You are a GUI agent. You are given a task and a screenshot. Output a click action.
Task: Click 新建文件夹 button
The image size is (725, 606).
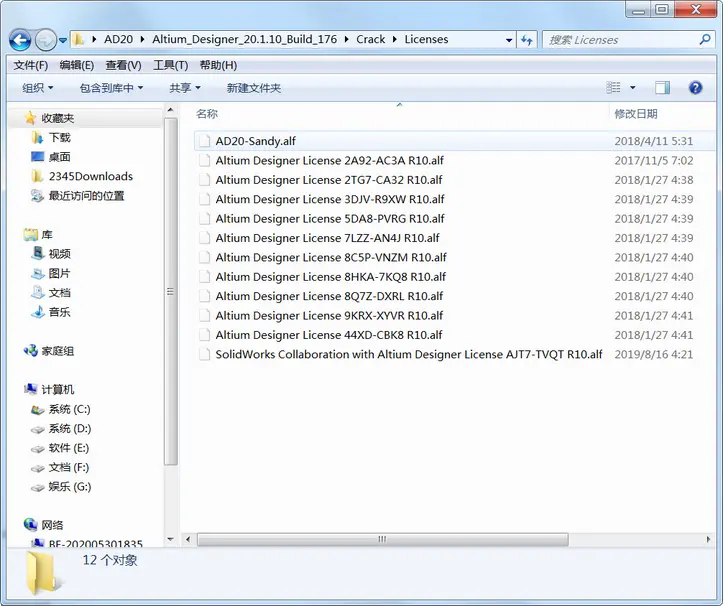[253, 88]
